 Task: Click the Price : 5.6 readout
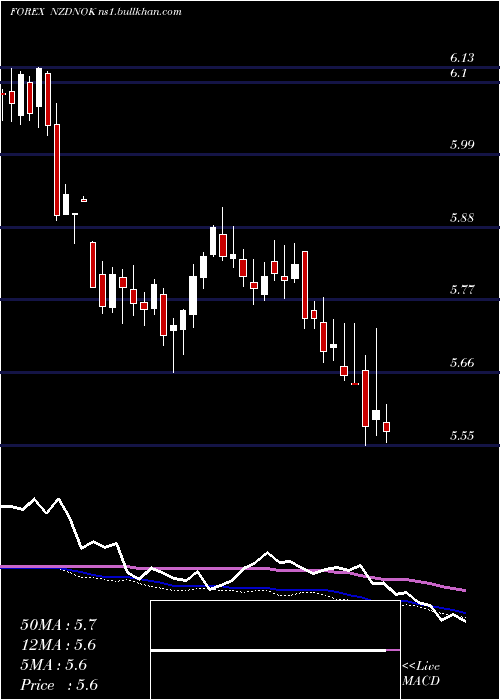pos(59,685)
